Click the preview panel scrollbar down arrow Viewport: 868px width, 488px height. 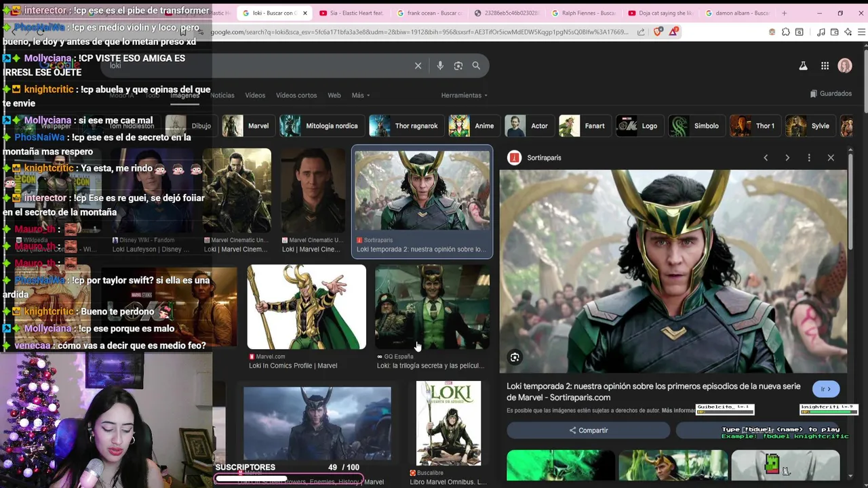[x=850, y=477]
